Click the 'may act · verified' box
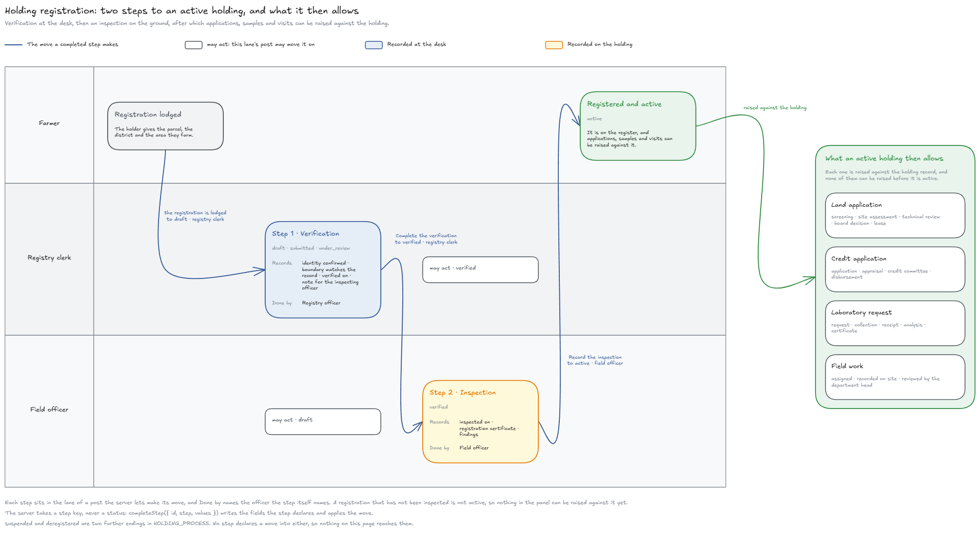 pyautogui.click(x=481, y=269)
